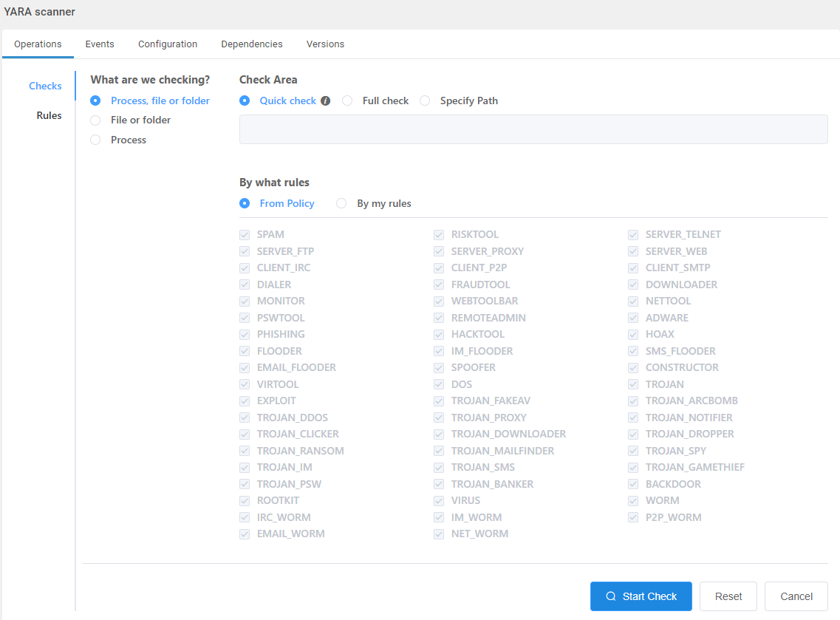Click the path input field under Check Area

[x=533, y=129]
